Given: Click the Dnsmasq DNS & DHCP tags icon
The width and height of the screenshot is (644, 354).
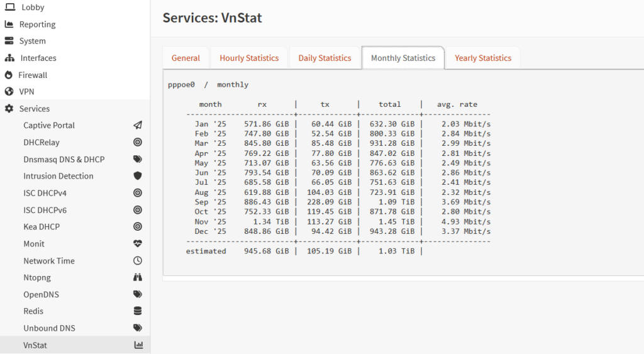Looking at the screenshot, I should 138,159.
